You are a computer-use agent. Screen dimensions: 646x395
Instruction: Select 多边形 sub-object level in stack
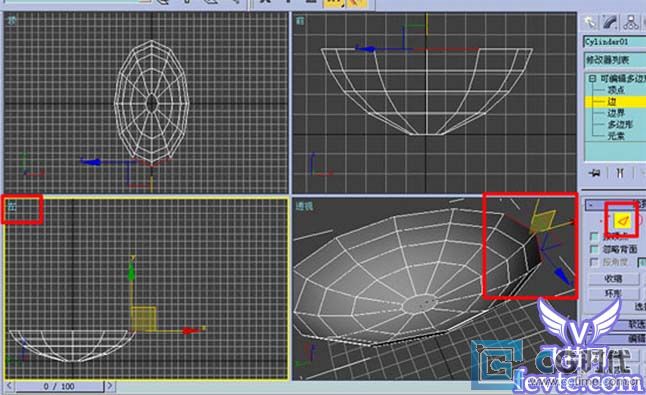tap(620, 124)
